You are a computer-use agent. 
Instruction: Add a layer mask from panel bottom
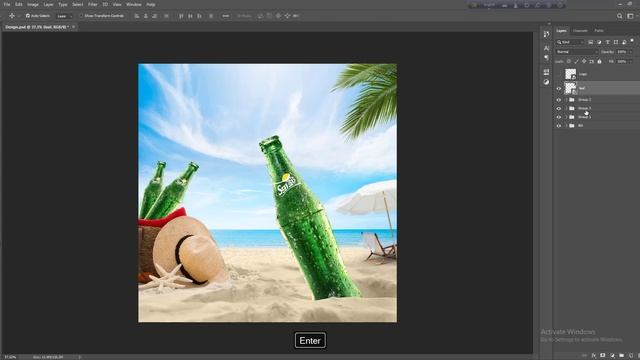pos(602,356)
